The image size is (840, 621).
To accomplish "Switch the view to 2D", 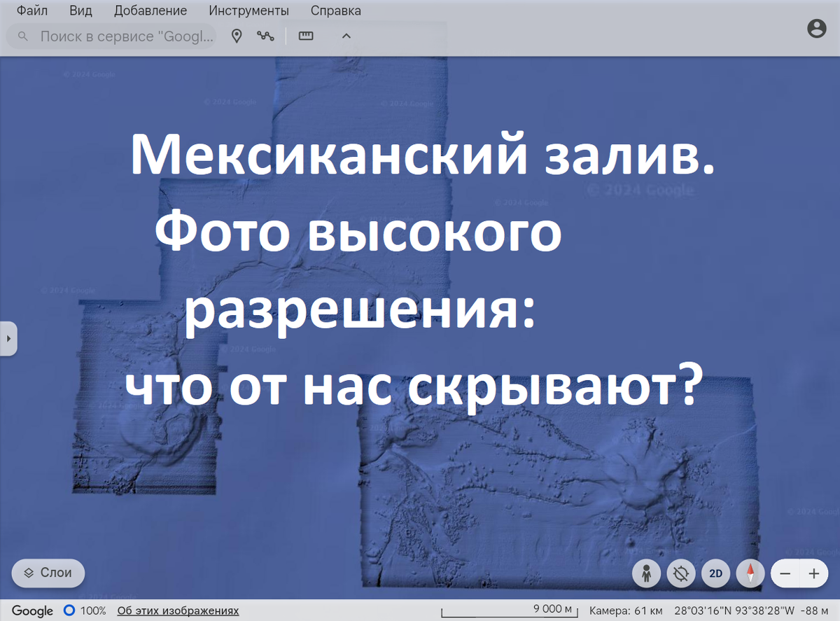I will point(715,573).
